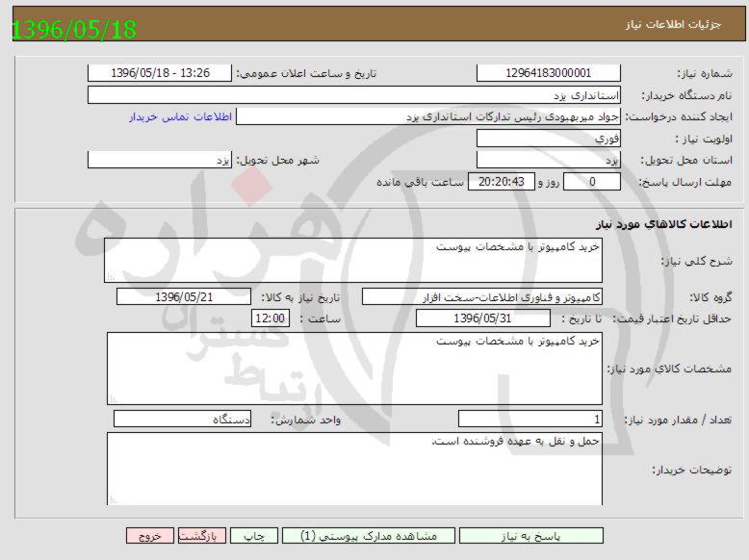The image size is (749, 560).
Task: Click the تاریخ نیاز به کالا date field
Action: coord(183,296)
